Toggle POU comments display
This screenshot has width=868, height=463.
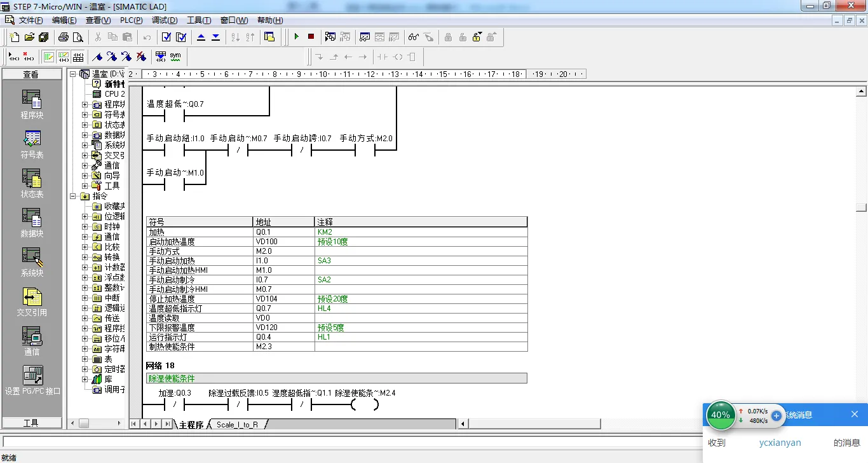[x=49, y=57]
